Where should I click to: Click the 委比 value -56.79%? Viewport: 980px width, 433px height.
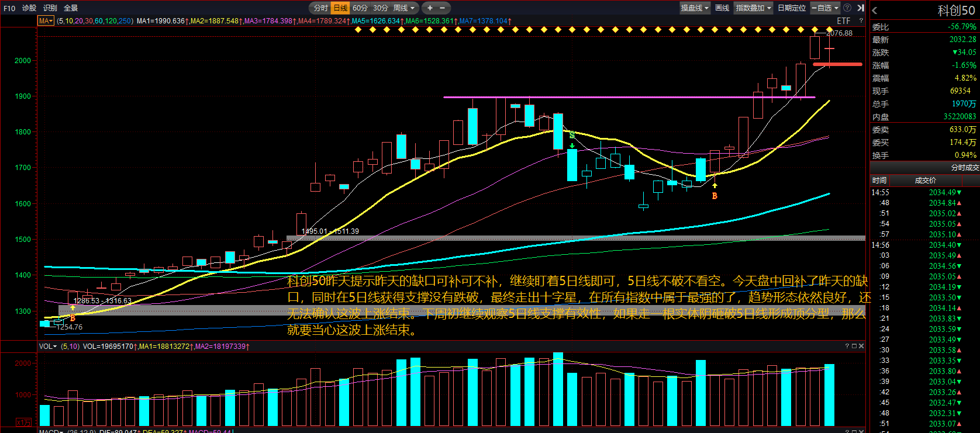pyautogui.click(x=962, y=27)
